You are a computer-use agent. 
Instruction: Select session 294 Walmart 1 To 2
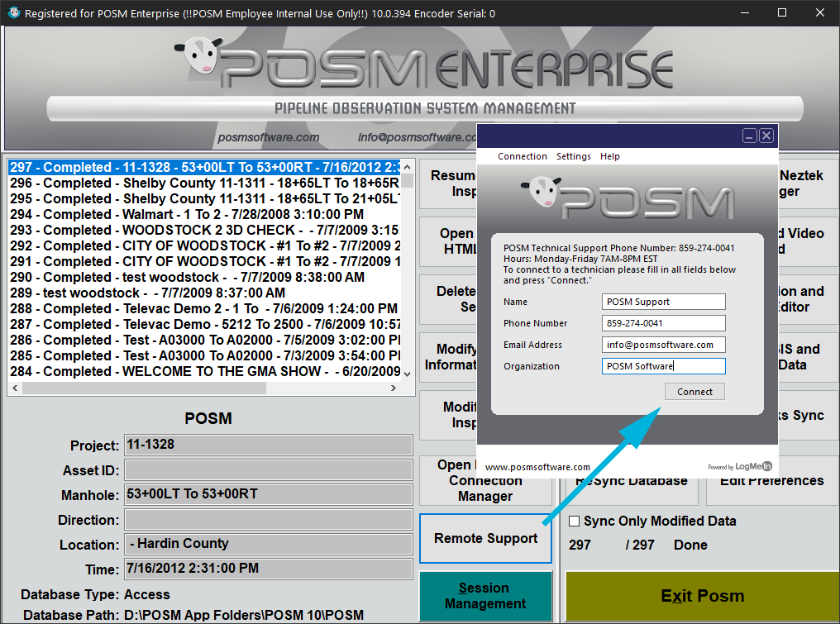click(204, 214)
